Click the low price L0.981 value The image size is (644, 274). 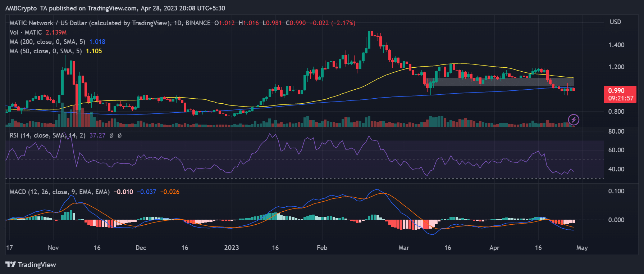coord(272,23)
